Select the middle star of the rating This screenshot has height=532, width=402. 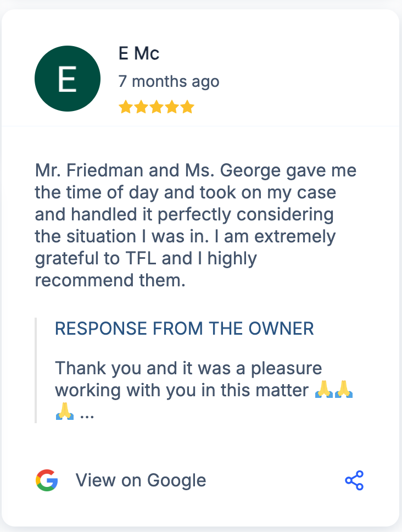tap(157, 107)
